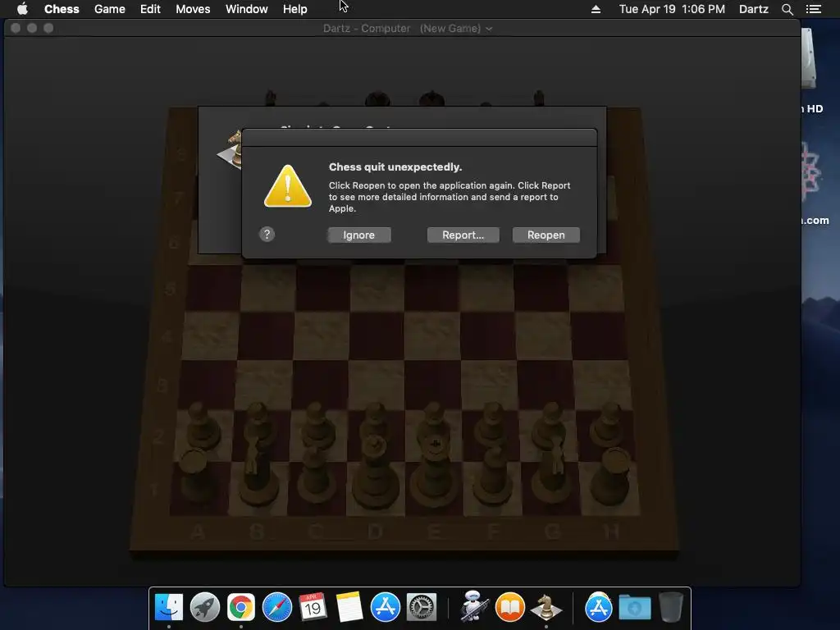Open Spotlight search magnifier icon

787,9
